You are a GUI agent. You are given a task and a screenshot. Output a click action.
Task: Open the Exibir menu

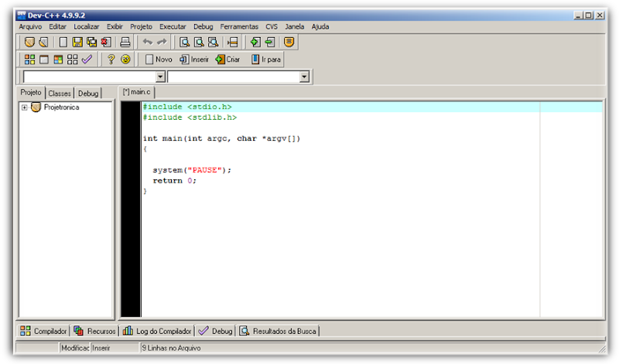(115, 26)
